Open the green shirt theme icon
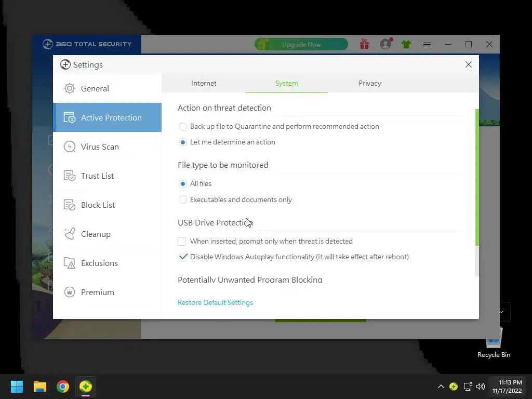The height and width of the screenshot is (399, 532). pos(406,44)
